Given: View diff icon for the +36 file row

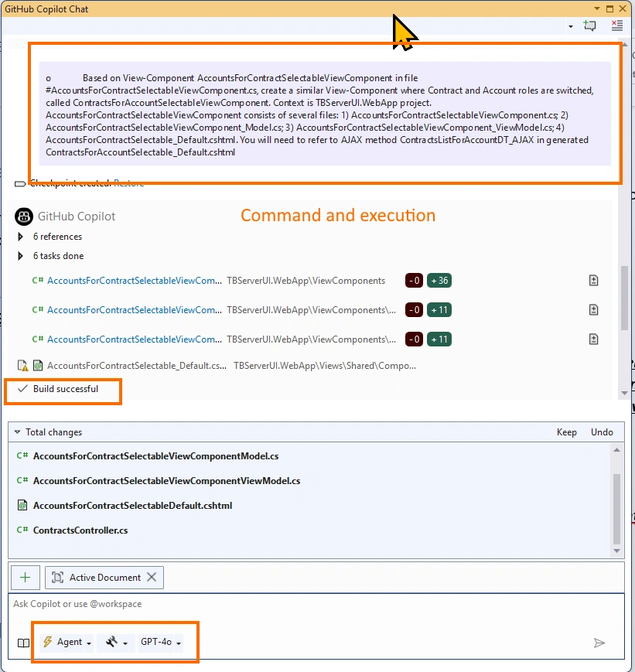Looking at the screenshot, I should 593,281.
